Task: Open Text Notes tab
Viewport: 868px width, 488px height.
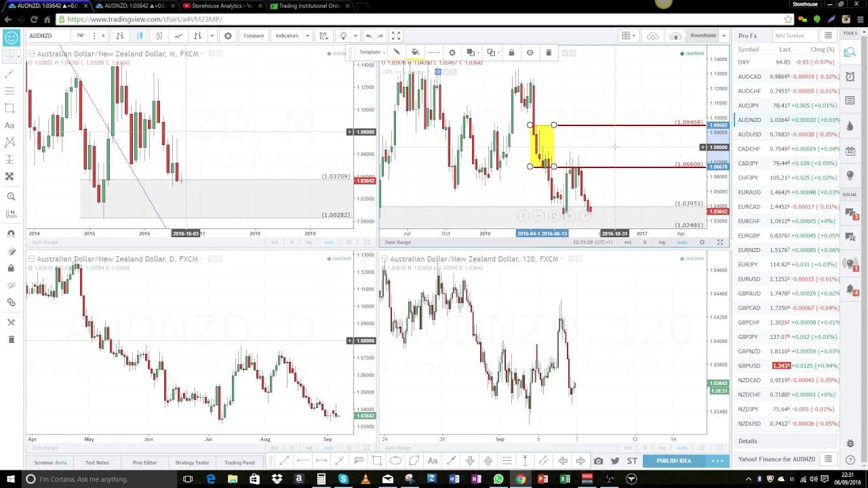Action: pyautogui.click(x=97, y=462)
